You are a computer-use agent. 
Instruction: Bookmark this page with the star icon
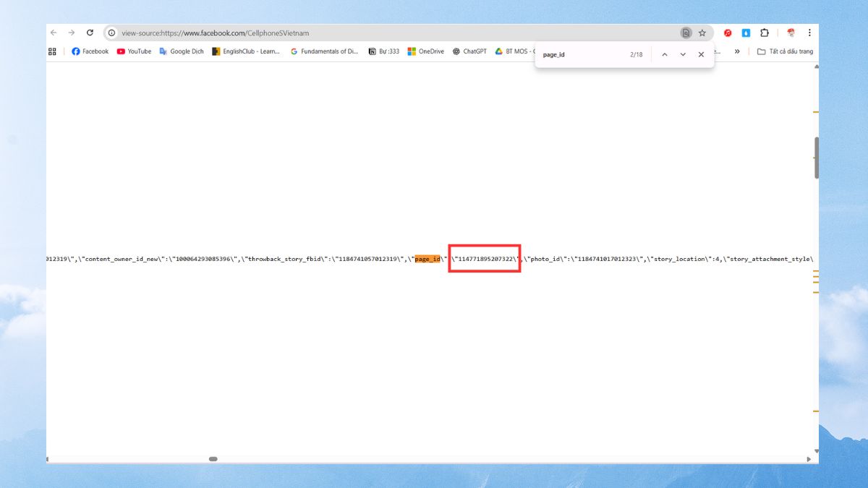702,33
